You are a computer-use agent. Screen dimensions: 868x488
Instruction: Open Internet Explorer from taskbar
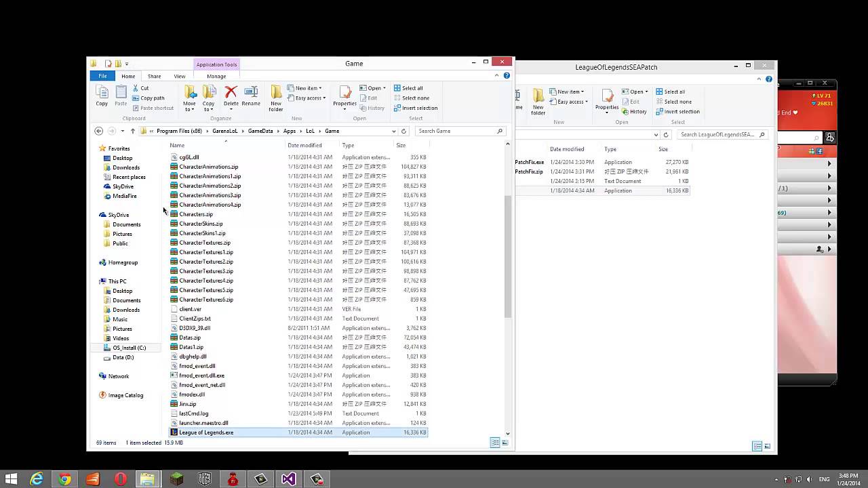click(x=37, y=479)
